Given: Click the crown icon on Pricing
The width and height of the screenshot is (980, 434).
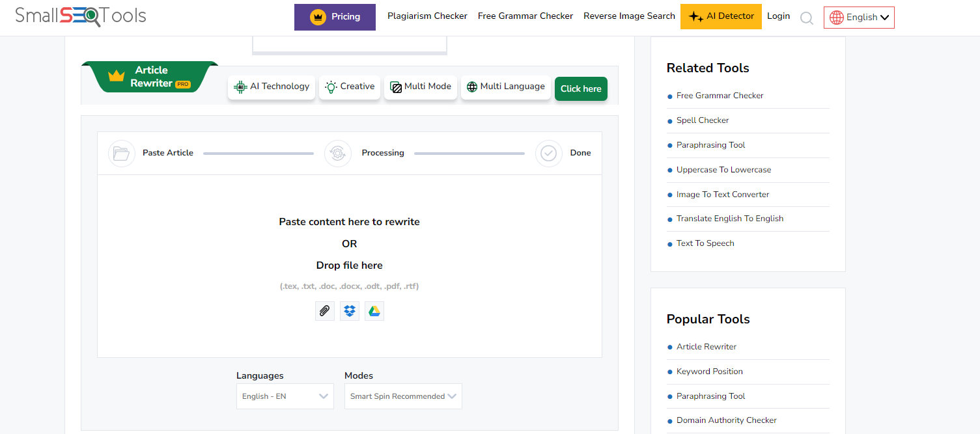Looking at the screenshot, I should [318, 17].
